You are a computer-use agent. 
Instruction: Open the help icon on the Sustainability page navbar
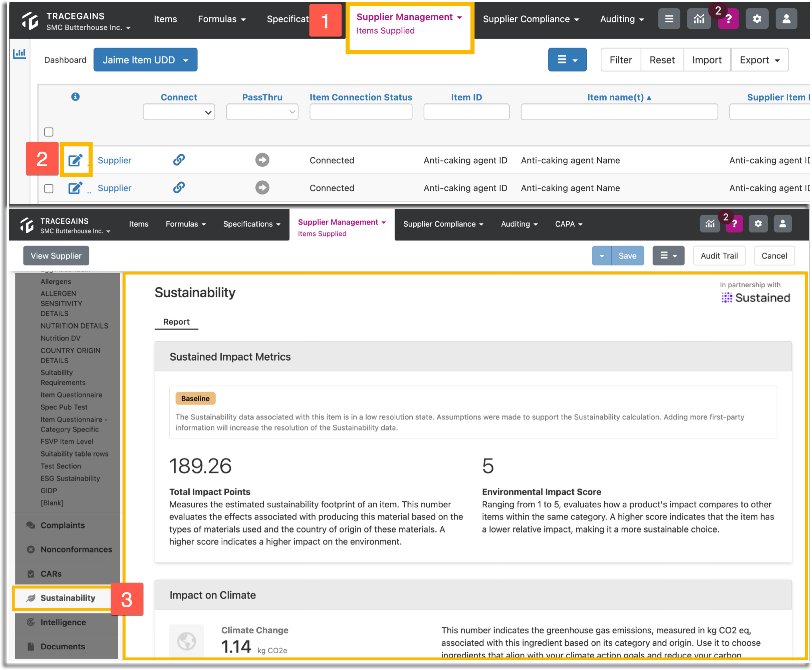[735, 224]
